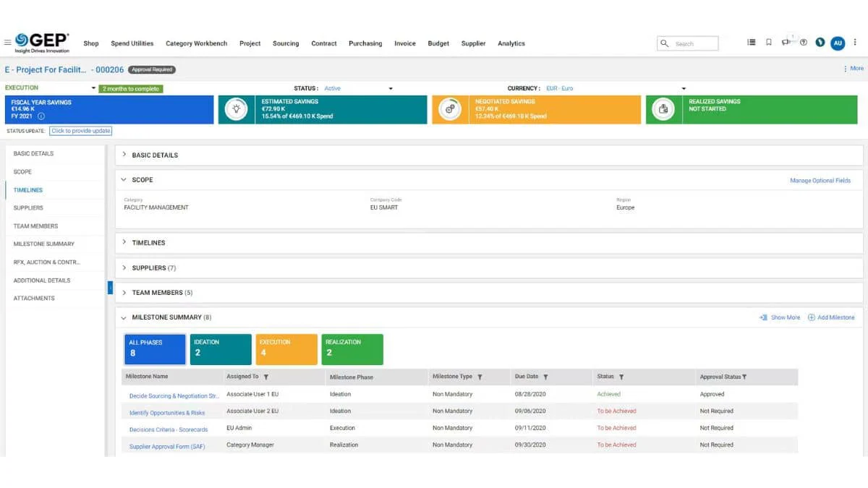Viewport: 868px width, 488px height.
Task: Filter the Assigned To column
Action: pyautogui.click(x=265, y=377)
